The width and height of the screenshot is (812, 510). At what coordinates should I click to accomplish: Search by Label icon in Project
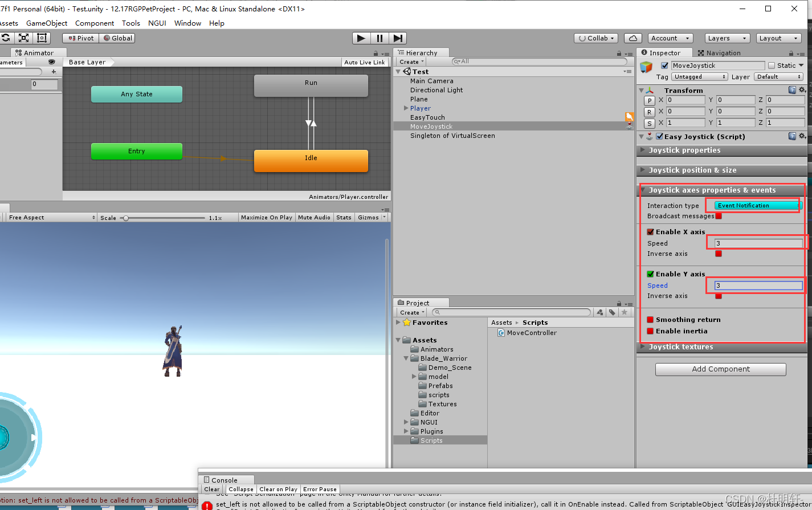[x=611, y=312]
